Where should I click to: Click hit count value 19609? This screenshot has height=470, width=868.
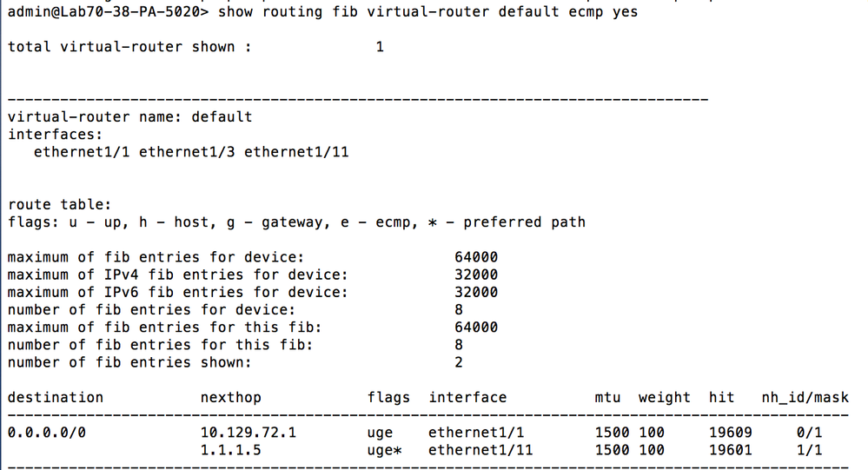(x=730, y=432)
